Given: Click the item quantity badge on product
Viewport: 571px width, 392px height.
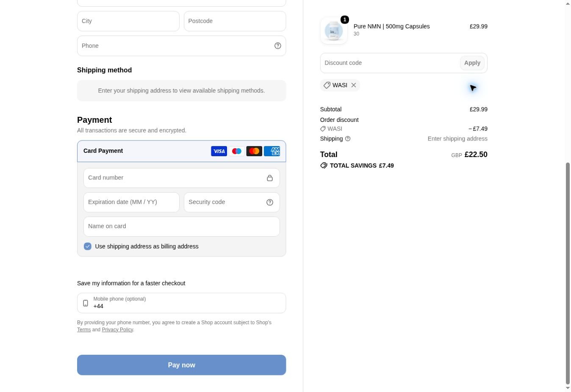Looking at the screenshot, I should 345,19.
